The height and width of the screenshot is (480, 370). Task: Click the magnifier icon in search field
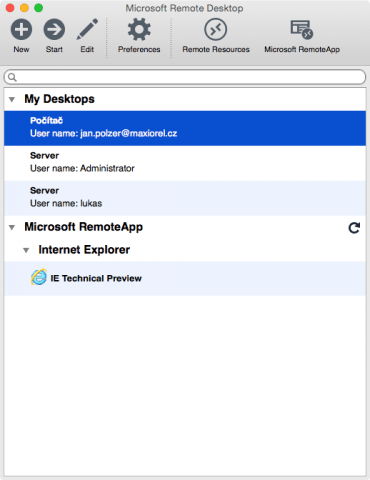point(12,77)
